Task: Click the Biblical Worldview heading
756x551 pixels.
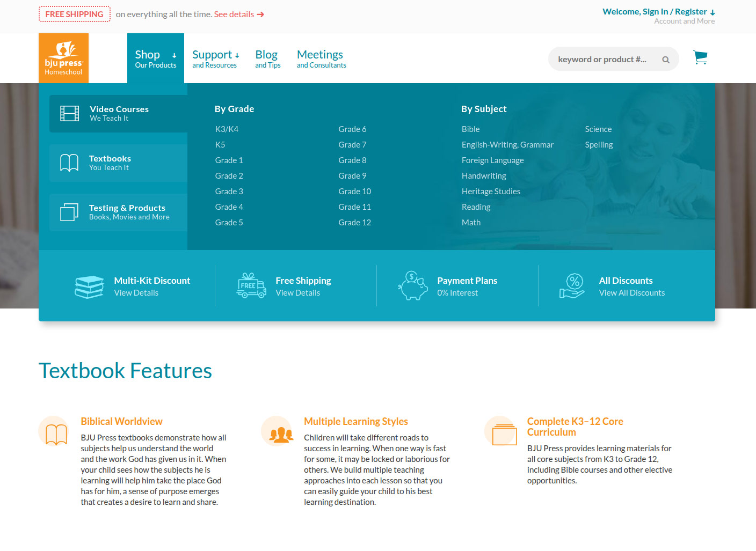Action: coord(122,422)
